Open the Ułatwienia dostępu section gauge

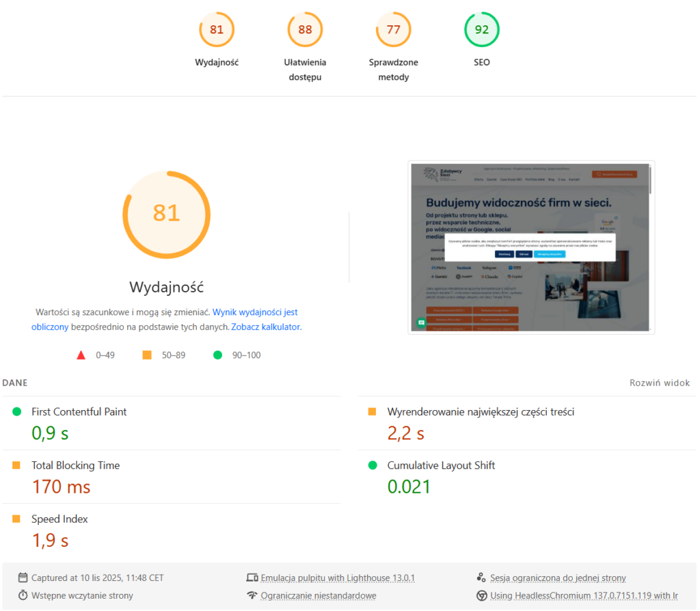pos(305,29)
